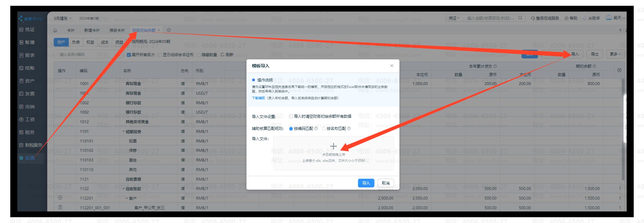
Task: Click the search magnifier icon in top bar
Action: (520, 18)
